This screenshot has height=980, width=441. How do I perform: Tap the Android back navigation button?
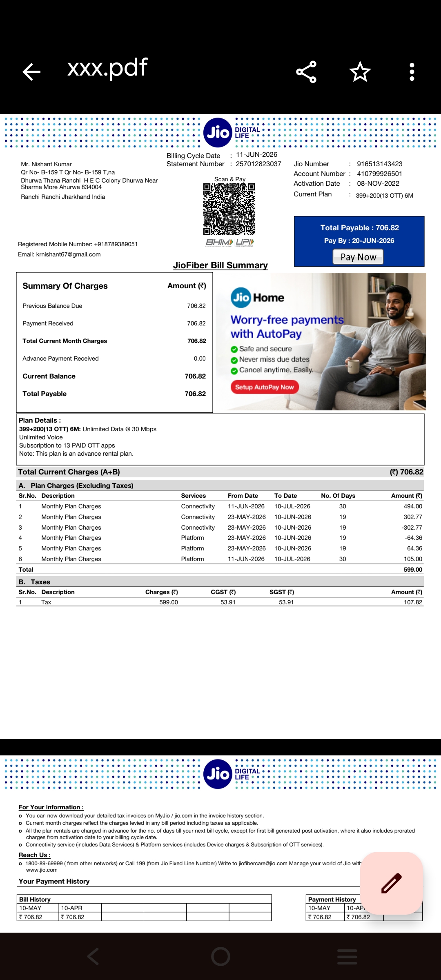tap(94, 956)
